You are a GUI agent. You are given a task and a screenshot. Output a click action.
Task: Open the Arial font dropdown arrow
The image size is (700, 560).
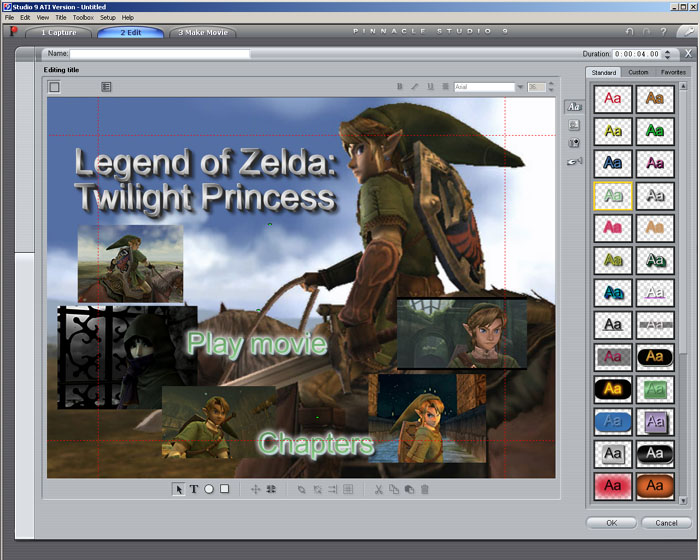tap(520, 87)
